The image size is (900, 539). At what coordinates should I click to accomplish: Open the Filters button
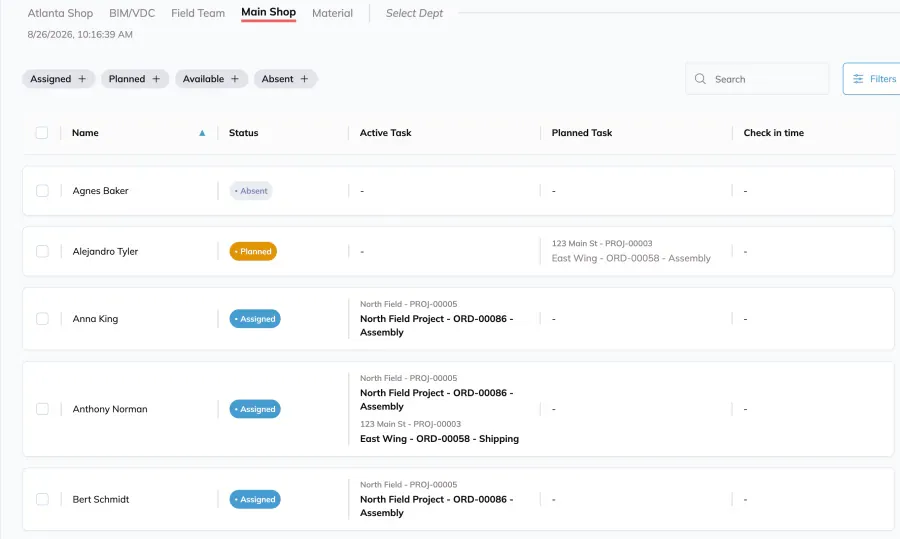[x=871, y=79]
